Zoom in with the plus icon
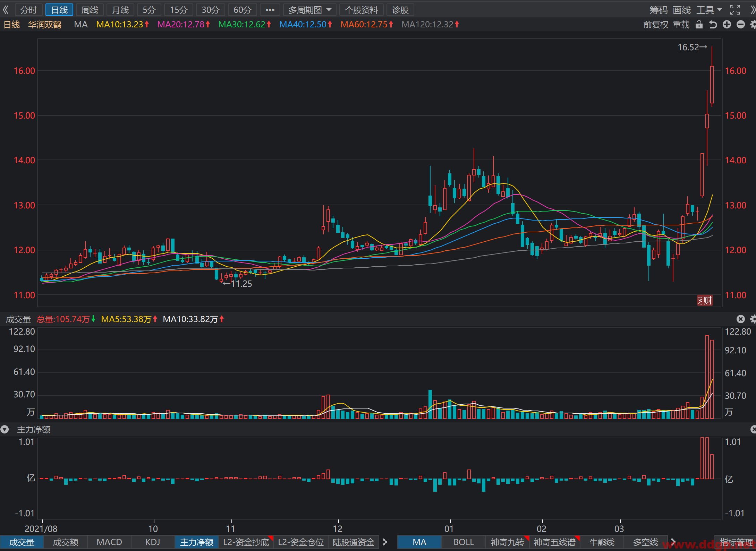Screen dimensions: 756x551 [x=727, y=25]
